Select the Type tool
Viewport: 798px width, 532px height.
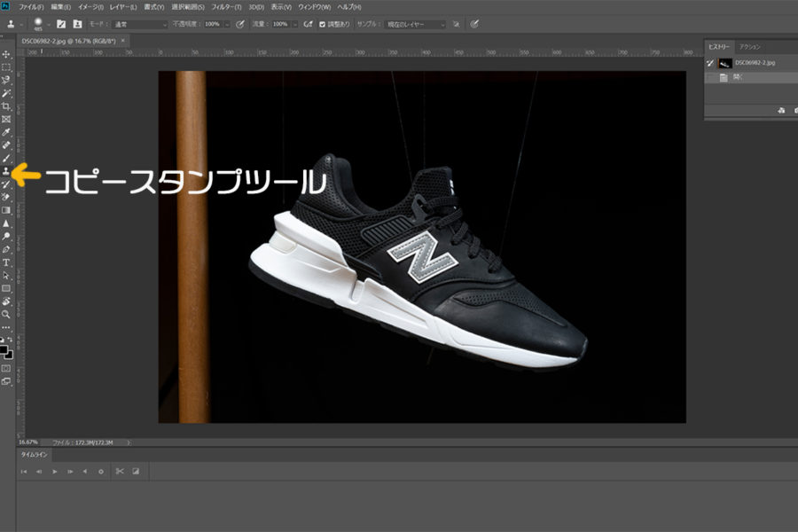pyautogui.click(x=6, y=262)
